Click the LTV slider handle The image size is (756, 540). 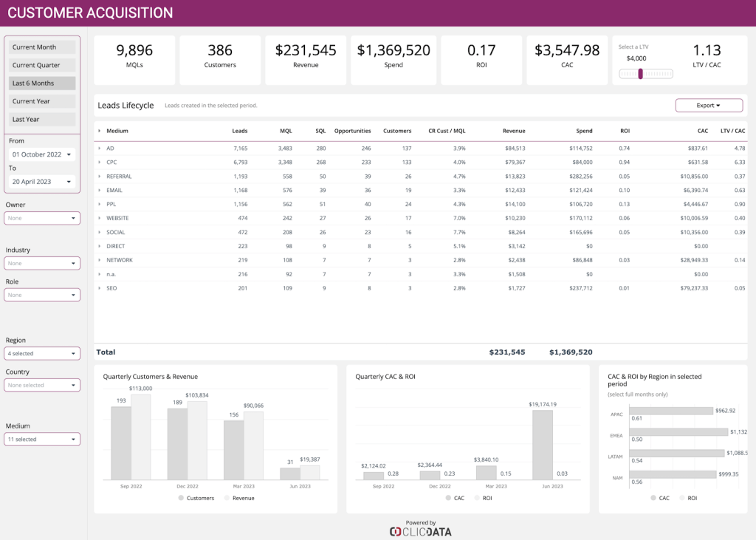click(640, 74)
